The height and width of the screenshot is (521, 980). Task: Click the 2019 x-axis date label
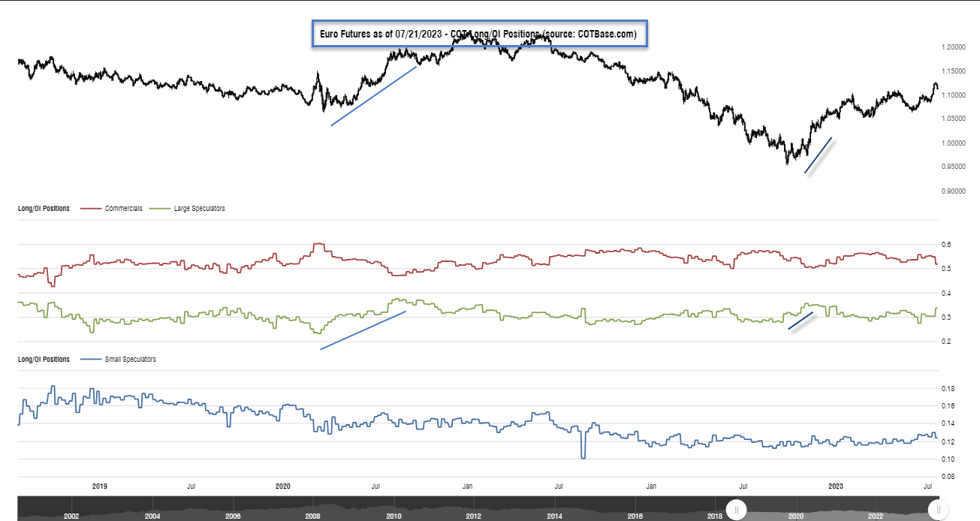[100, 486]
